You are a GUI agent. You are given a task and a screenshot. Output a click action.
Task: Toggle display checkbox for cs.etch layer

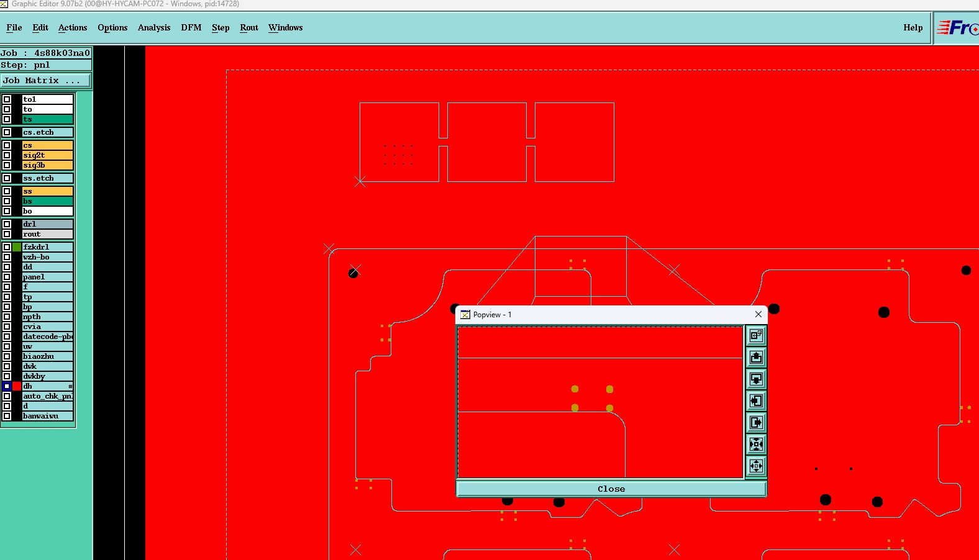(7, 132)
